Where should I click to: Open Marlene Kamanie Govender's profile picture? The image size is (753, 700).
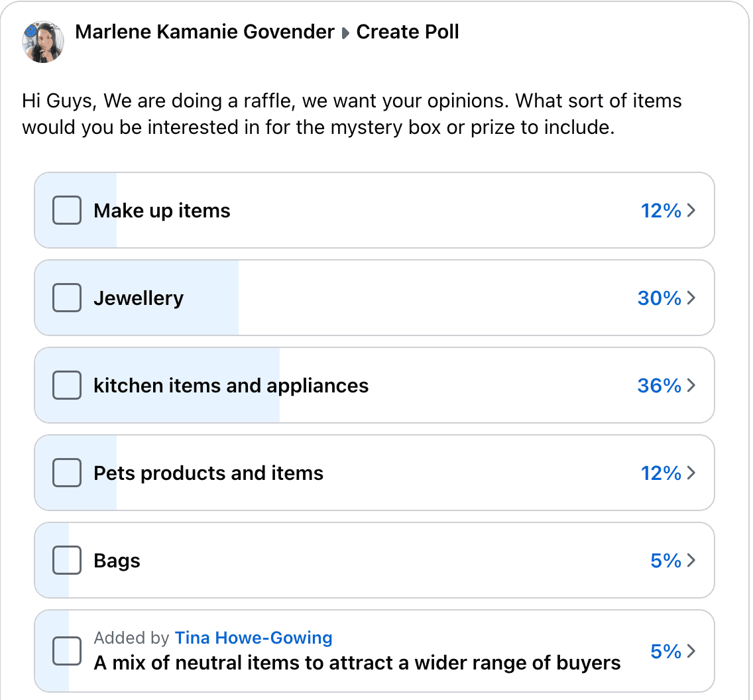(x=43, y=42)
